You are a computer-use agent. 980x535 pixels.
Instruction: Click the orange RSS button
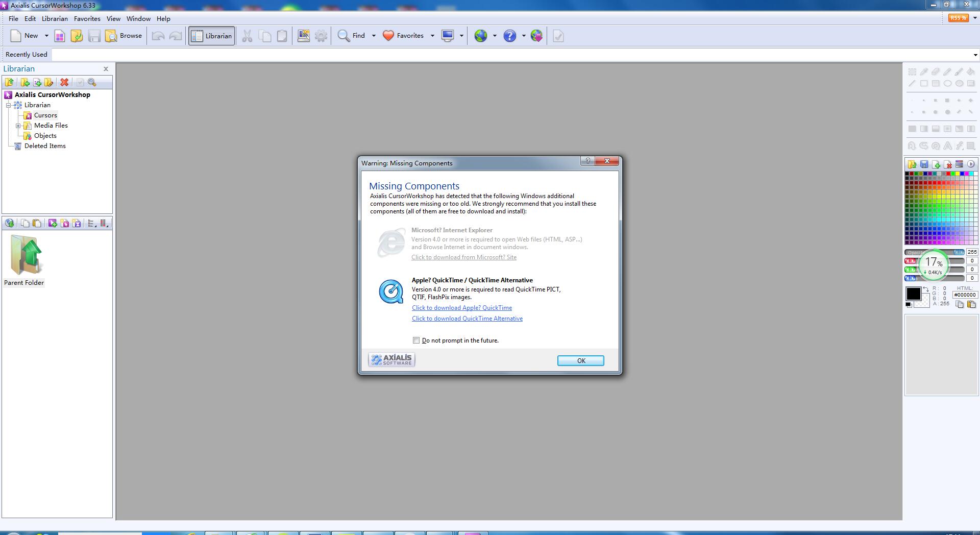coord(959,18)
